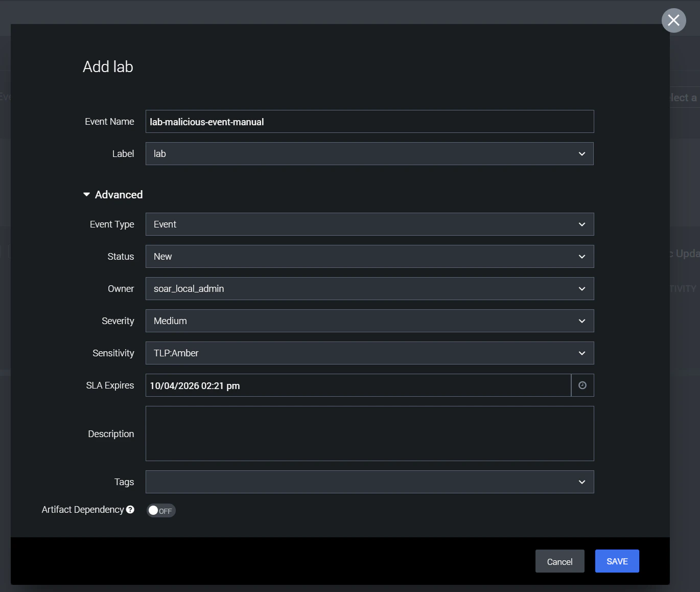The width and height of the screenshot is (700, 592).
Task: Click into the Description text area
Action: [369, 434]
